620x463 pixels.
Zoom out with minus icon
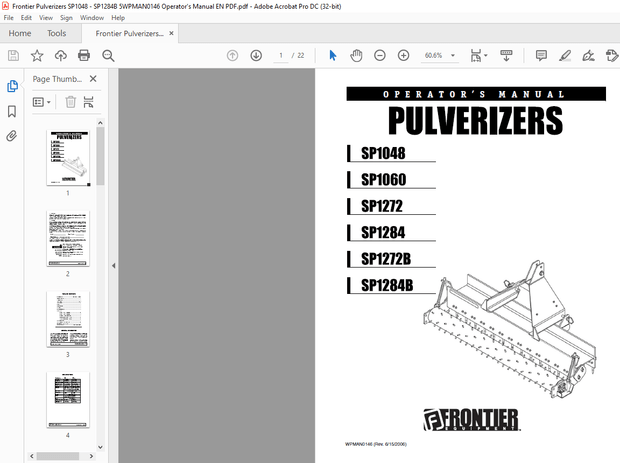coord(380,56)
